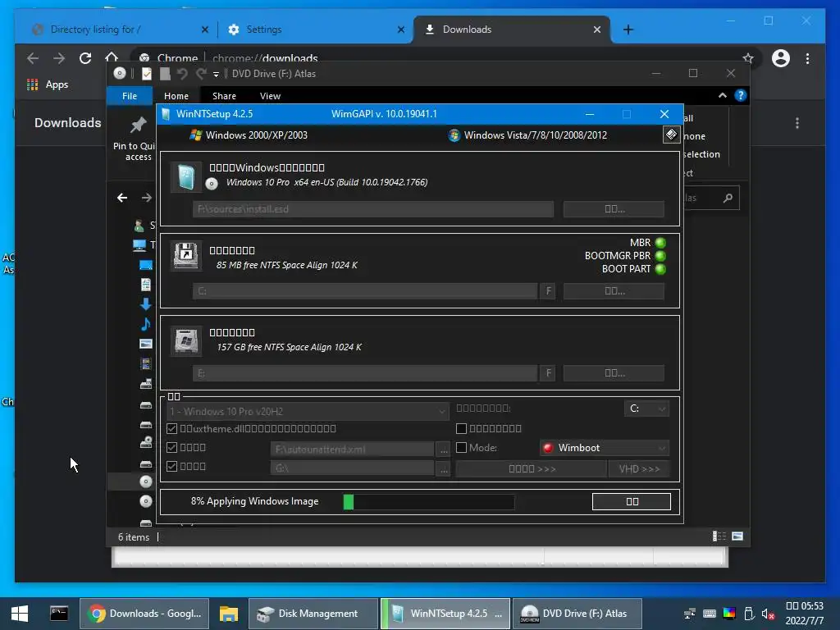Open the Apps shortcut in bookmarks bar
The width and height of the screenshot is (840, 630).
[x=48, y=84]
